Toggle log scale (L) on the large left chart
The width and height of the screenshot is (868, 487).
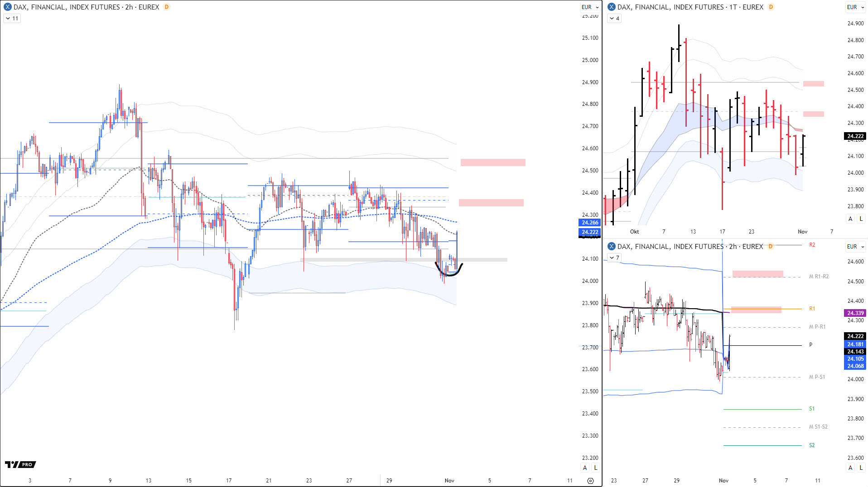595,468
